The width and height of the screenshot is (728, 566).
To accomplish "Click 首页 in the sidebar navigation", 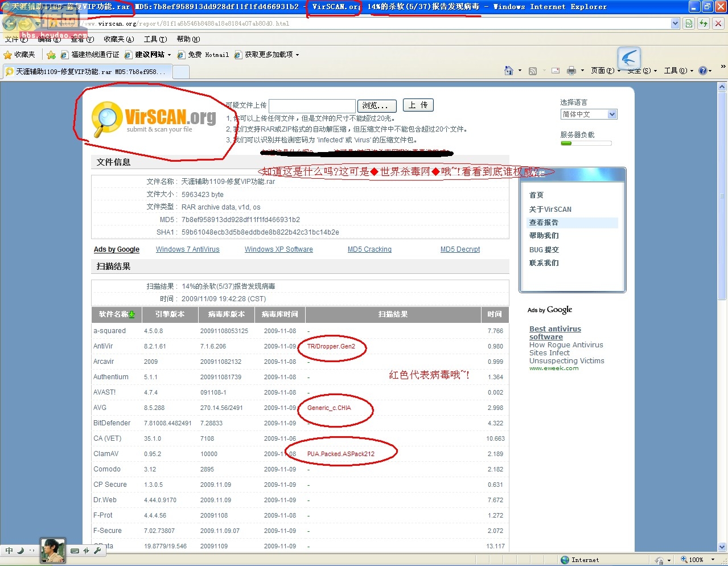I will tap(536, 195).
